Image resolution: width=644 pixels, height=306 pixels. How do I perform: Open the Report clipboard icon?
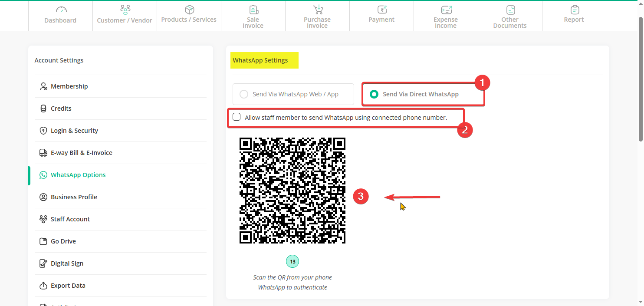(x=575, y=10)
